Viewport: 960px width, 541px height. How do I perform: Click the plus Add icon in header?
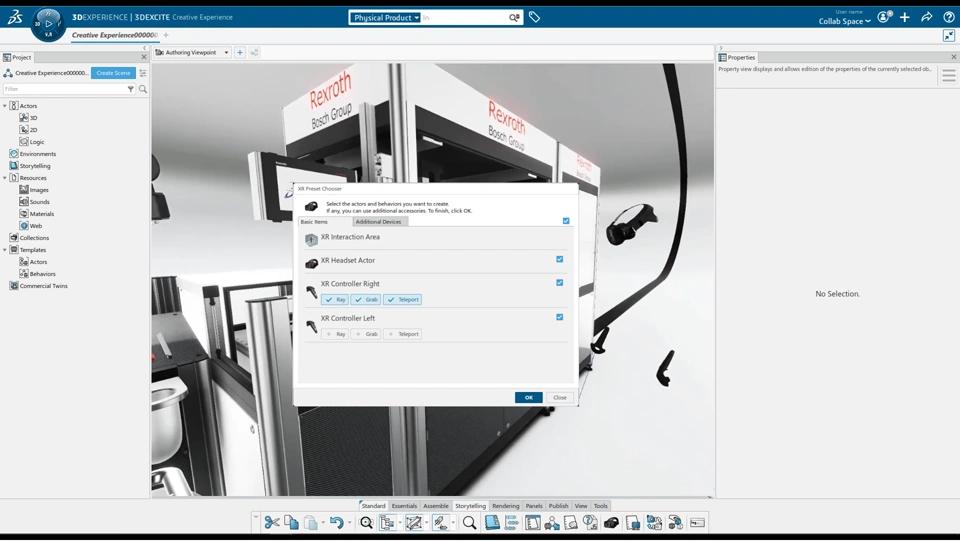pyautogui.click(x=905, y=17)
